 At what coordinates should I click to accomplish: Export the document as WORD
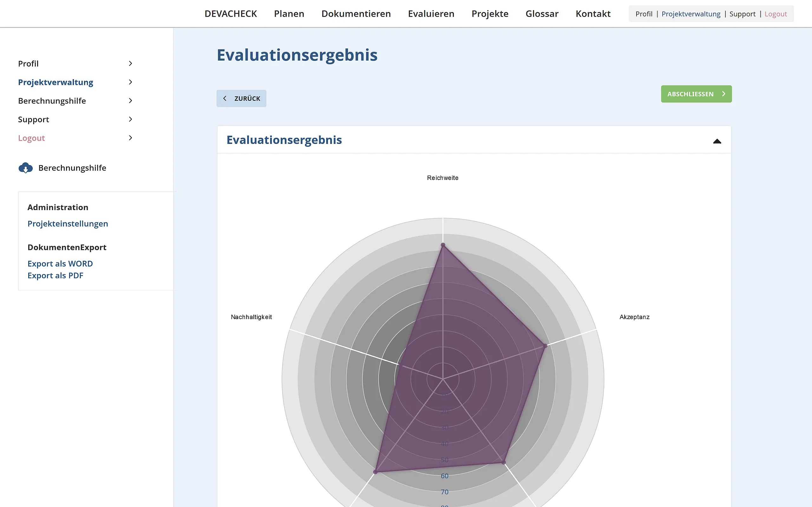tap(60, 264)
